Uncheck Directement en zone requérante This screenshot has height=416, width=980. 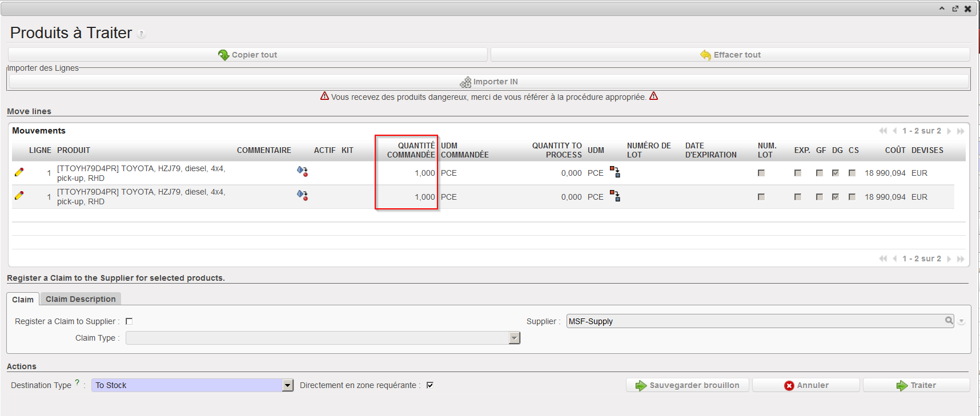point(430,385)
